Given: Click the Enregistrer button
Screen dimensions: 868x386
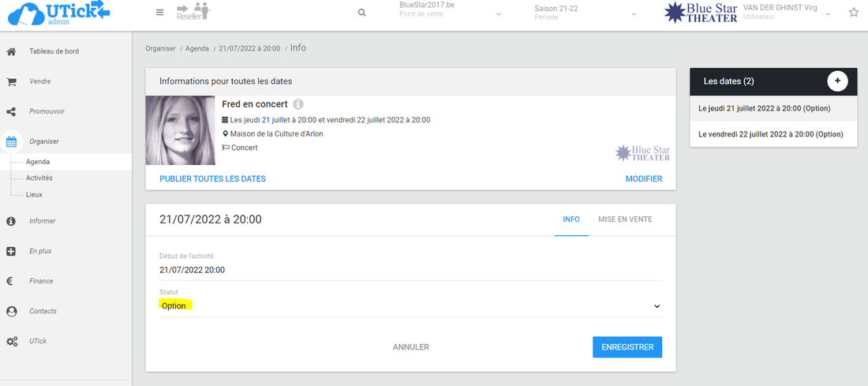Looking at the screenshot, I should click(627, 347).
